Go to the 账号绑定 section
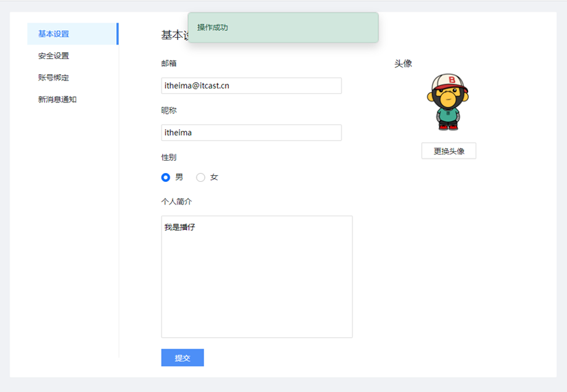The width and height of the screenshot is (567, 392). [54, 78]
